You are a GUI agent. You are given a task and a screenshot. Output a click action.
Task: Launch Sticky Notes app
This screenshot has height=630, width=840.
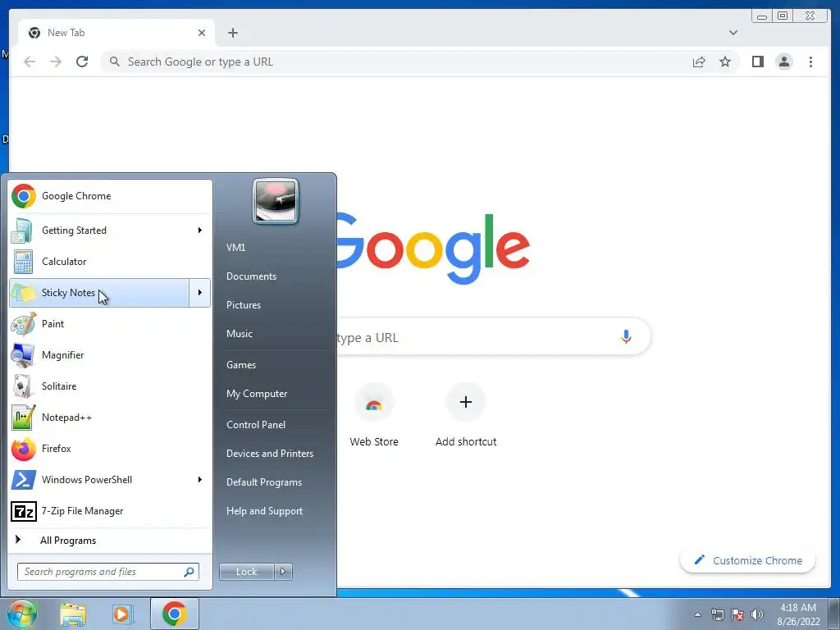pyautogui.click(x=99, y=293)
